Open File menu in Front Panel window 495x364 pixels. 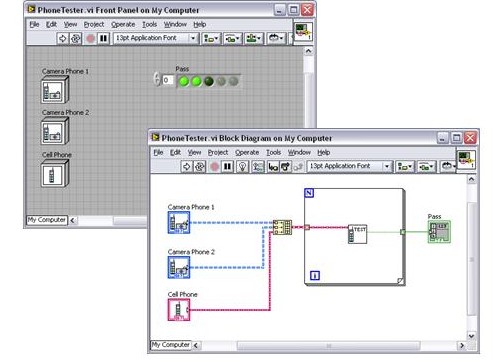[34, 24]
